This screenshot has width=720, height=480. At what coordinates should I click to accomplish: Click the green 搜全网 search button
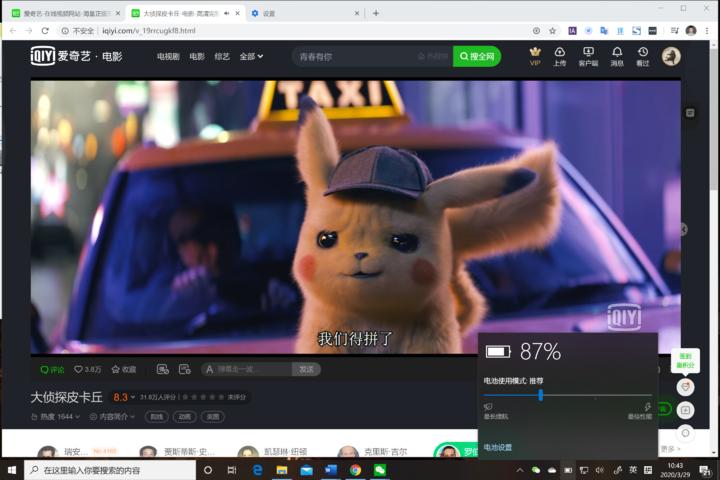(477, 56)
